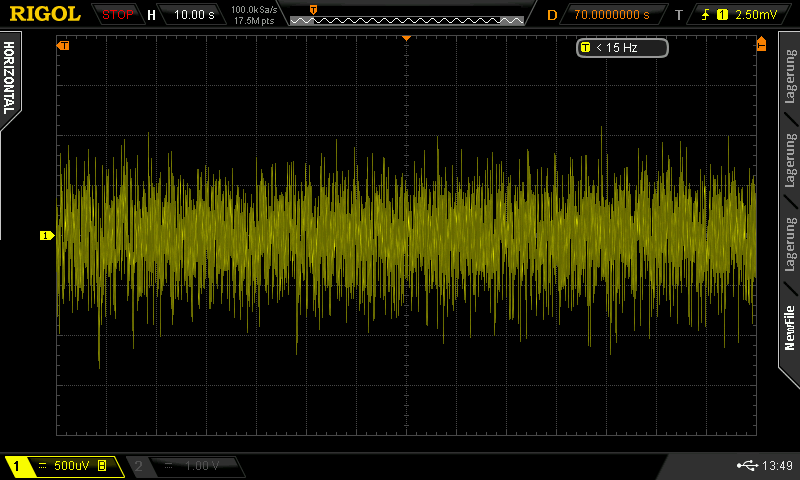Image resolution: width=800 pixels, height=480 pixels.
Task: Click the channel 1 bandwidth limit B icon
Action: click(102, 466)
